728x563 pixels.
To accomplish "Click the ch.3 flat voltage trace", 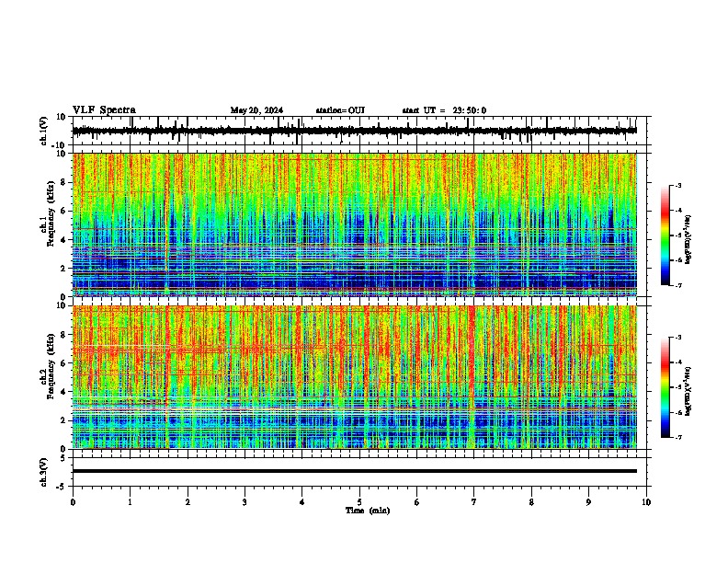I will click(355, 471).
